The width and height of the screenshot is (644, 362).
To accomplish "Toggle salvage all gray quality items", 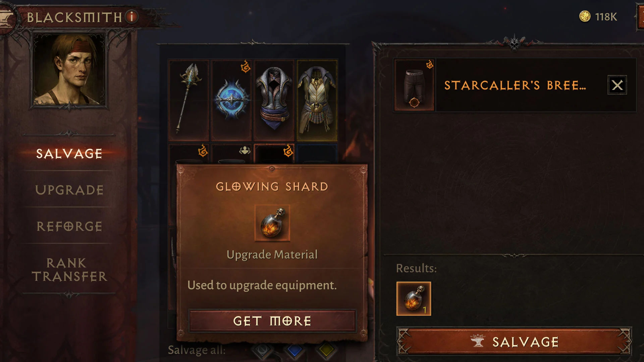I will pyautogui.click(x=262, y=350).
